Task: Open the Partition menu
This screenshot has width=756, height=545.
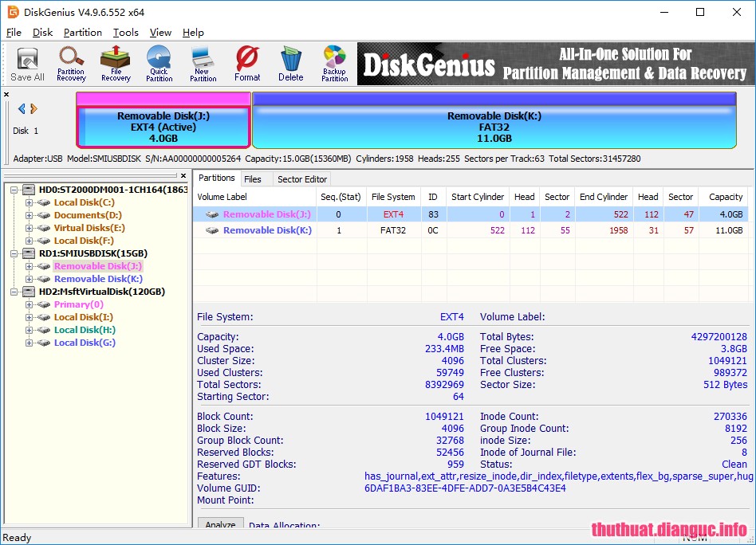Action: point(82,33)
